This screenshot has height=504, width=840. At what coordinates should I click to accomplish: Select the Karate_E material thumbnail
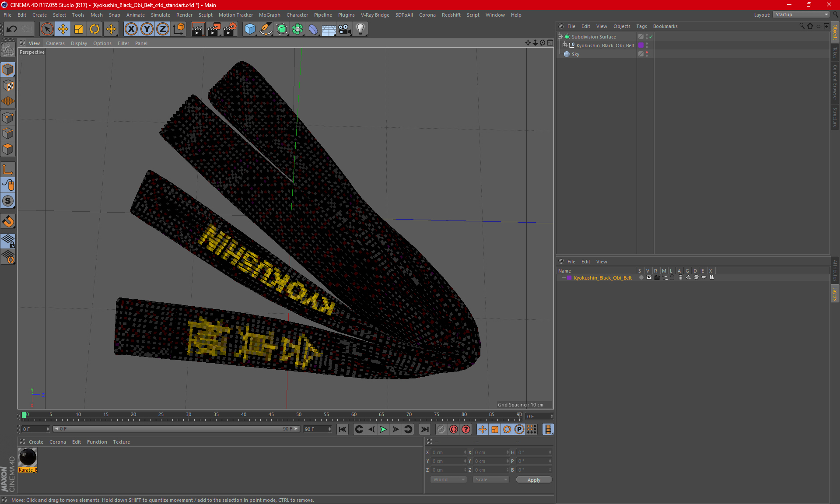click(28, 457)
